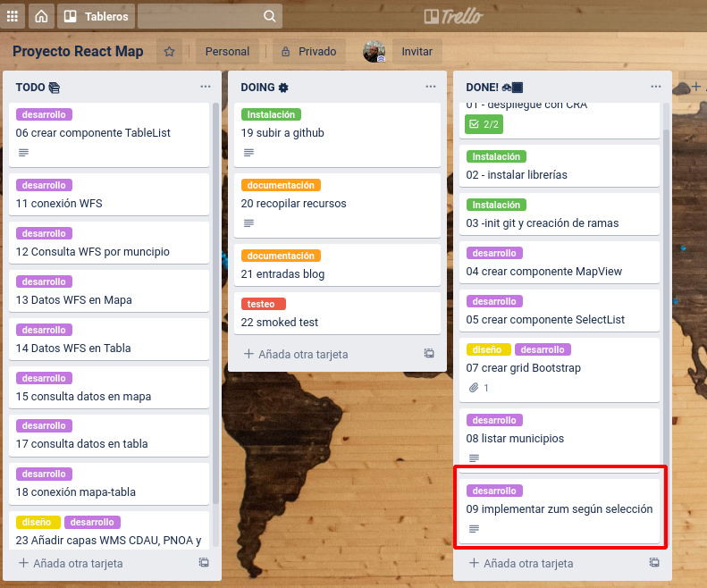Open card 05 crear componente SelectList
The width and height of the screenshot is (707, 588).
tap(560, 311)
